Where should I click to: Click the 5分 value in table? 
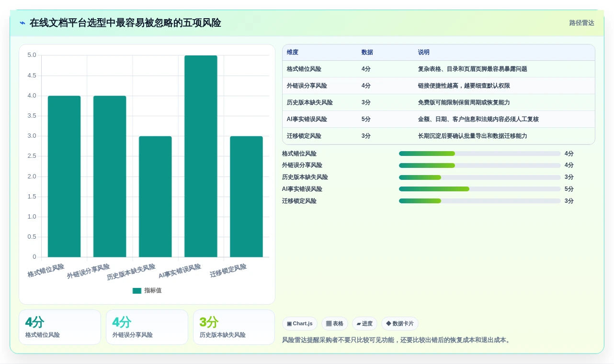pyautogui.click(x=366, y=119)
